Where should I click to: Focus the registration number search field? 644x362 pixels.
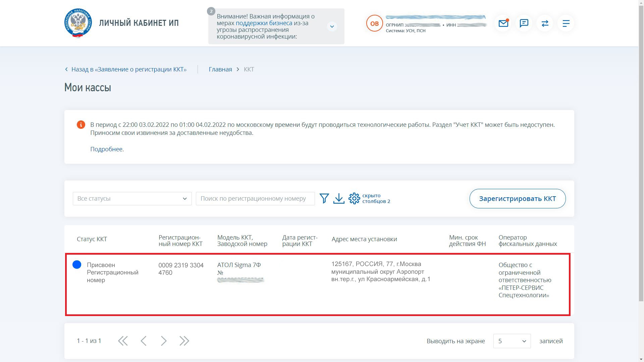pyautogui.click(x=255, y=199)
